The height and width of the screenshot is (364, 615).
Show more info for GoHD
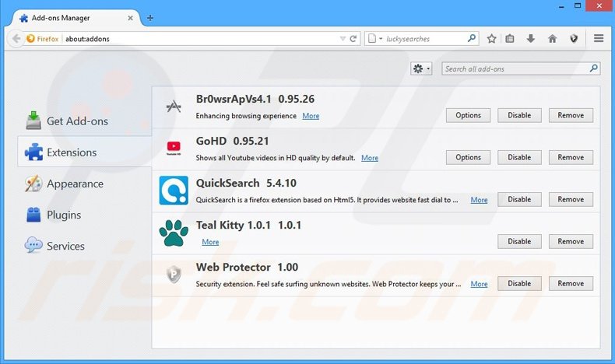pyautogui.click(x=370, y=158)
